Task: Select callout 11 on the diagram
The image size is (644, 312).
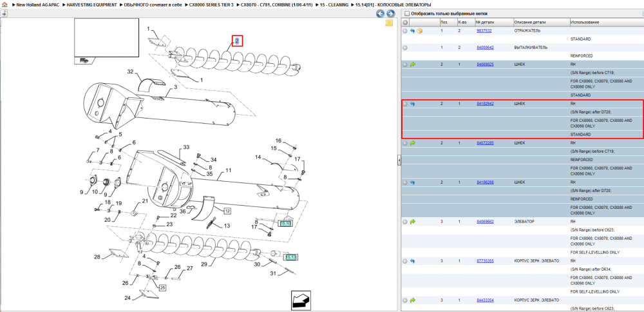Action: pos(229,170)
